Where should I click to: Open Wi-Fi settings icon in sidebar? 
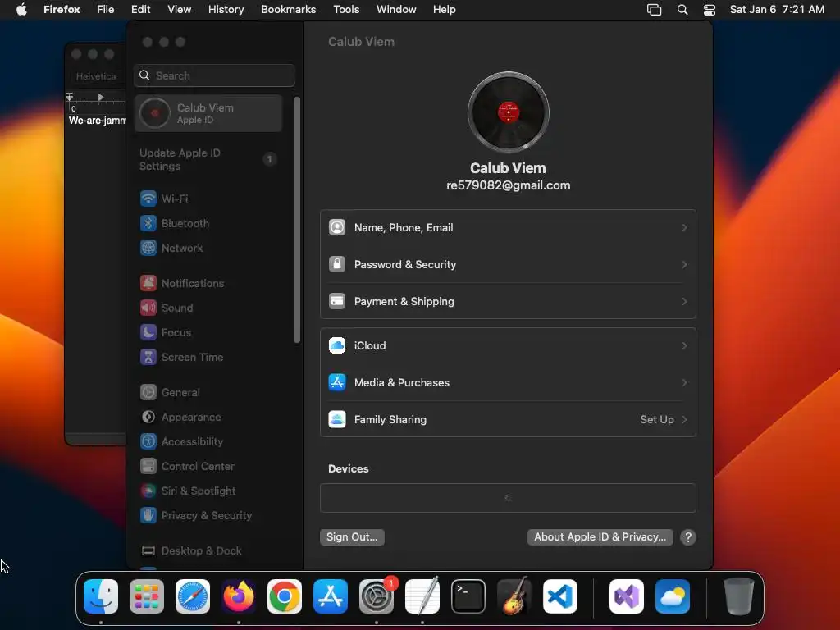click(148, 199)
